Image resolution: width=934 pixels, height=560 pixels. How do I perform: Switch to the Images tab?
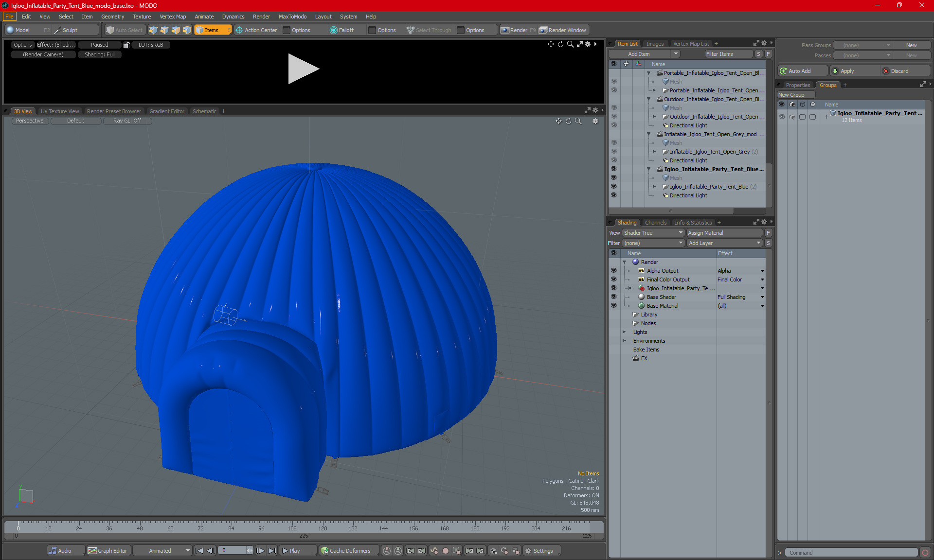click(655, 44)
